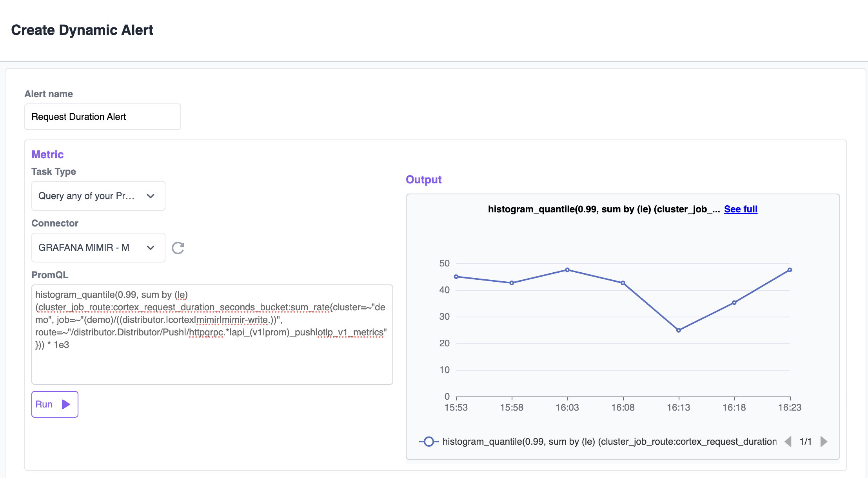Screen dimensions: 868x478
Task: Open the Connector dropdown for Grafana Mimir
Action: point(98,248)
